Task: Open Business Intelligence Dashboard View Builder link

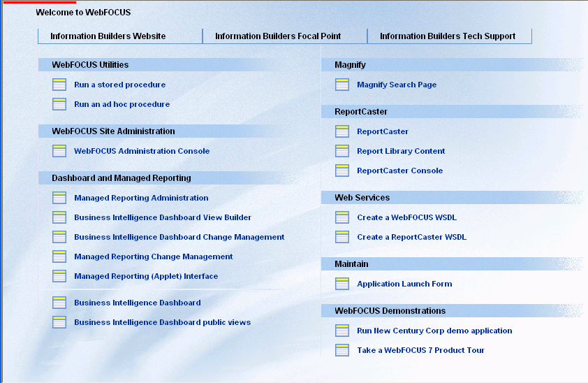Action: click(163, 217)
